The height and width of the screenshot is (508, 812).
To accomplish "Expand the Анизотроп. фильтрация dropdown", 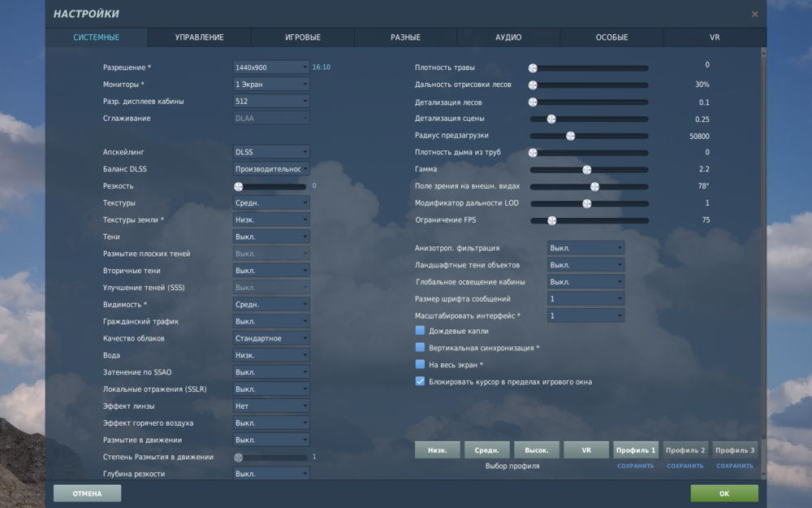I will click(585, 248).
